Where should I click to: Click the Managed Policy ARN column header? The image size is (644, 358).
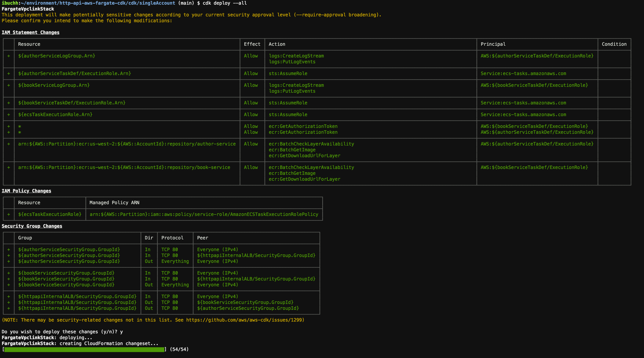pyautogui.click(x=114, y=203)
